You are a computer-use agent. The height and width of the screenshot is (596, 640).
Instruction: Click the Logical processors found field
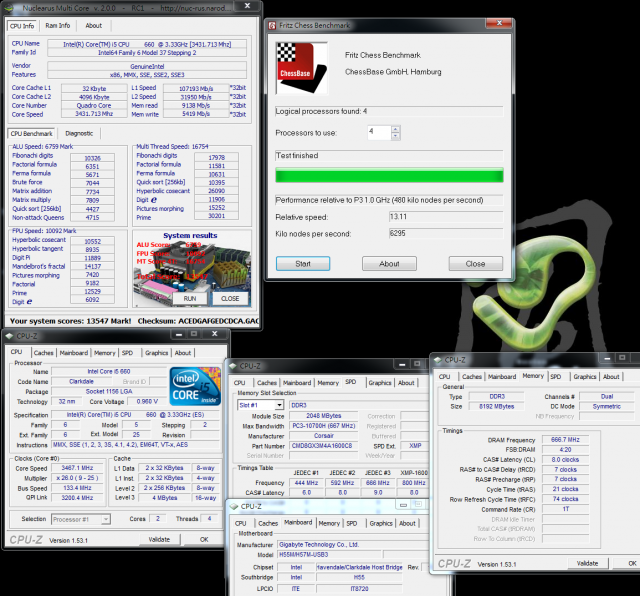(x=389, y=111)
